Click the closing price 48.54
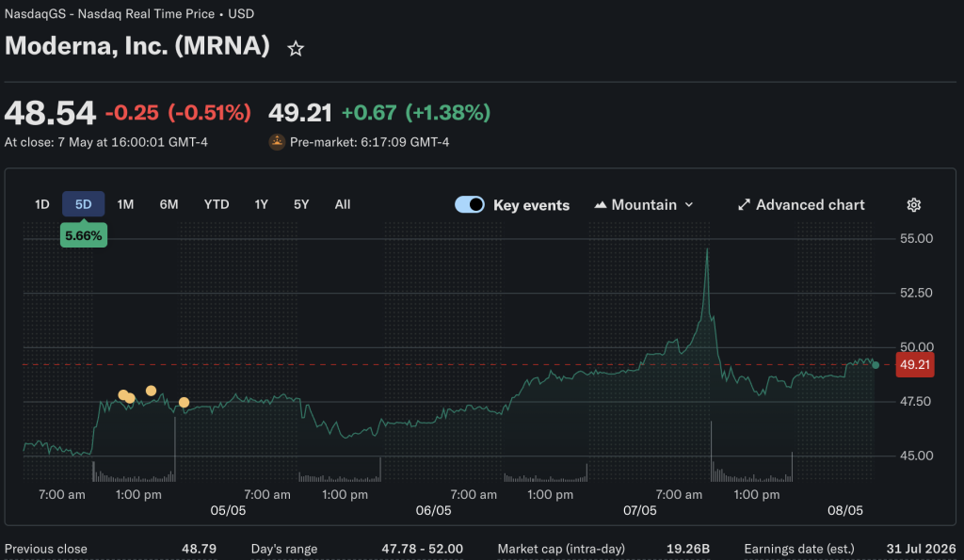 tap(50, 113)
